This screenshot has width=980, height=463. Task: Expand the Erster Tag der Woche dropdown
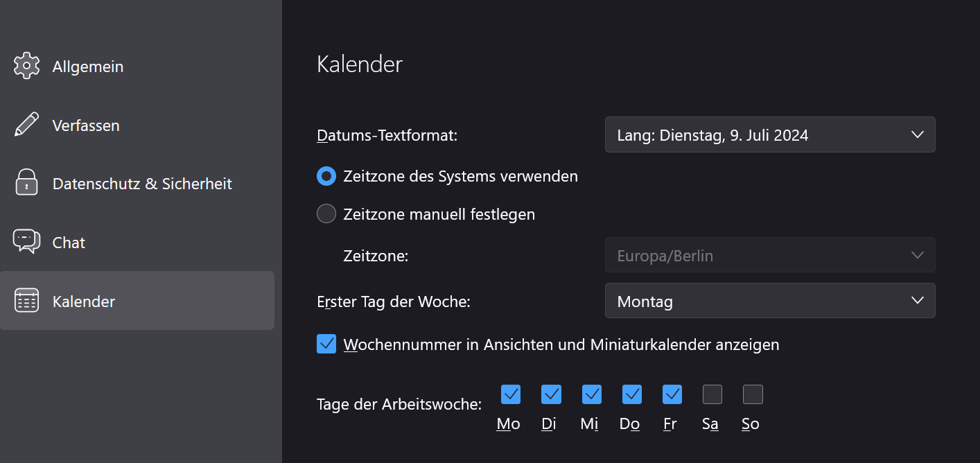pos(770,301)
